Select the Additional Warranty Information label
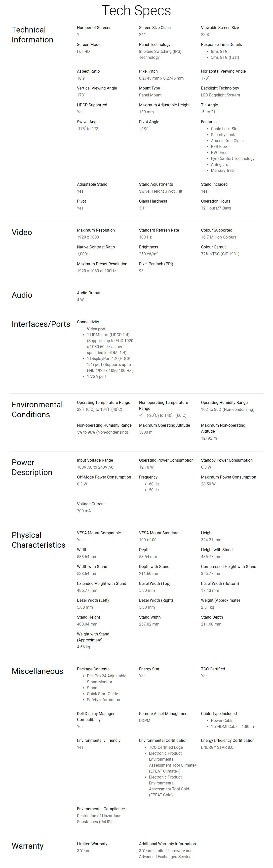 [167, 844]
